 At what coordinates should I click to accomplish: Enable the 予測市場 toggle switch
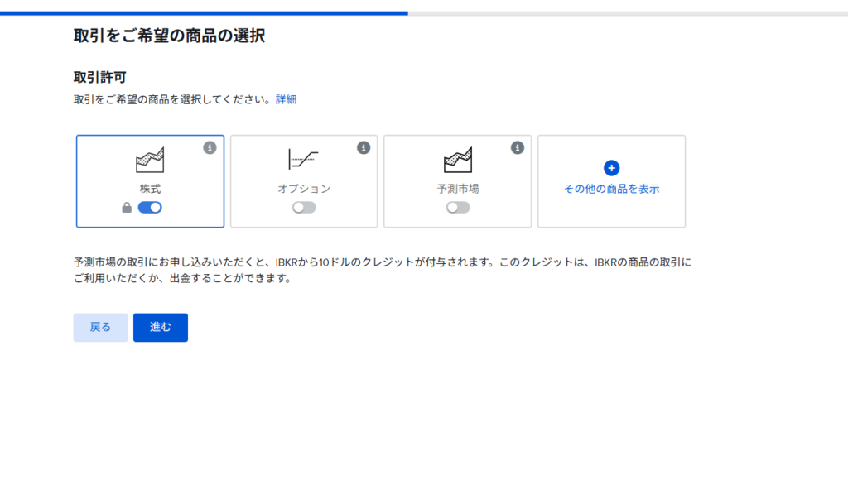click(457, 208)
